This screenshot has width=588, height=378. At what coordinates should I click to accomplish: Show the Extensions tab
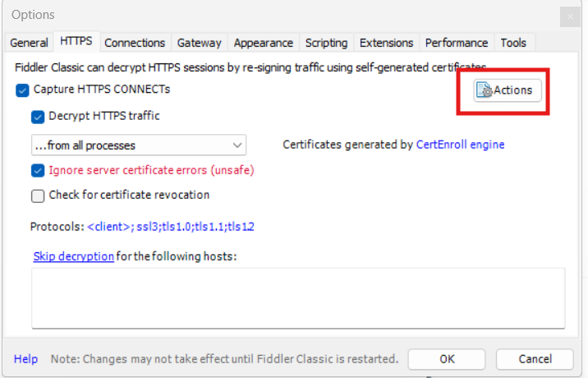click(386, 43)
